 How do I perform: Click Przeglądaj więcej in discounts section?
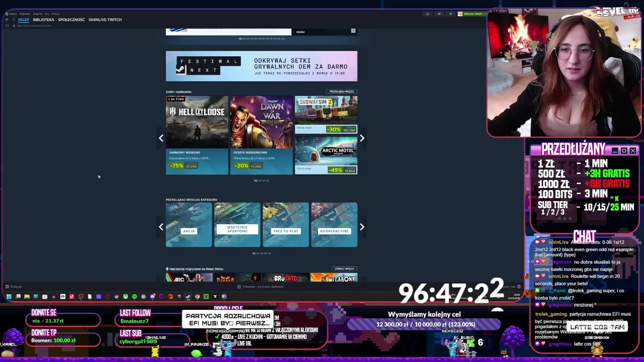click(342, 92)
